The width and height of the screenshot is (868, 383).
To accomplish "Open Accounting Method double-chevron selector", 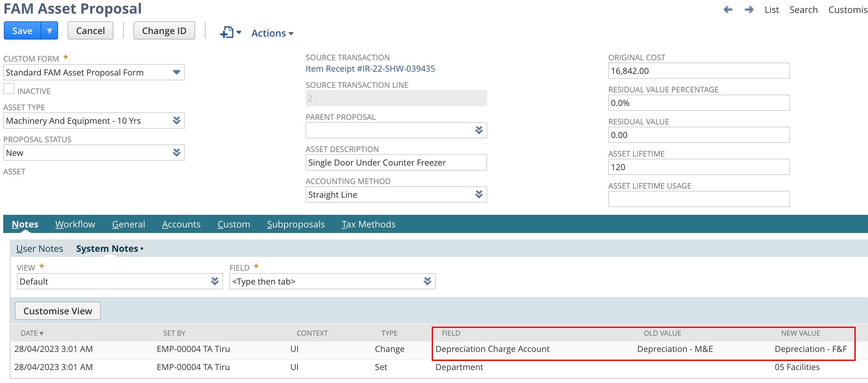I will 478,194.
